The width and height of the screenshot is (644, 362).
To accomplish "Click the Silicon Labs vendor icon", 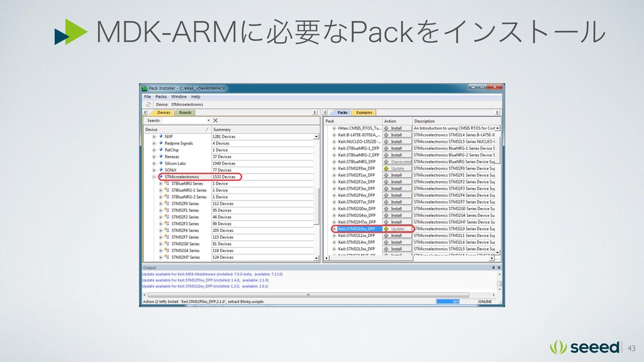I will coord(161,163).
